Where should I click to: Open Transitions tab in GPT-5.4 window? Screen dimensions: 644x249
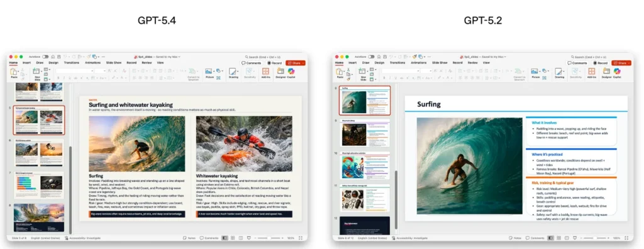(72, 63)
